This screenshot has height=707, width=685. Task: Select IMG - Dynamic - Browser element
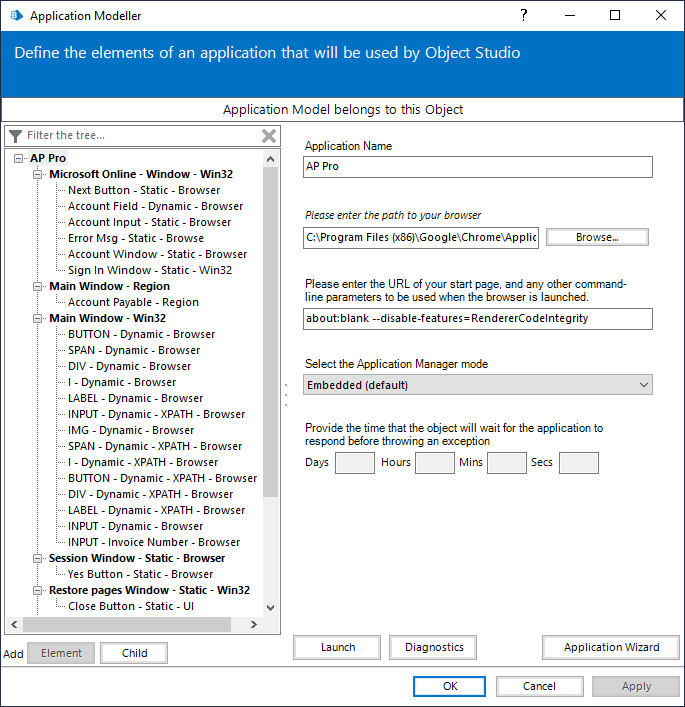131,431
